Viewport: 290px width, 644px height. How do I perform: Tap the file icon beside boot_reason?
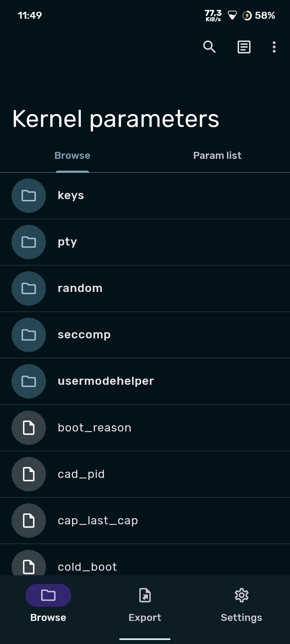coord(29,428)
